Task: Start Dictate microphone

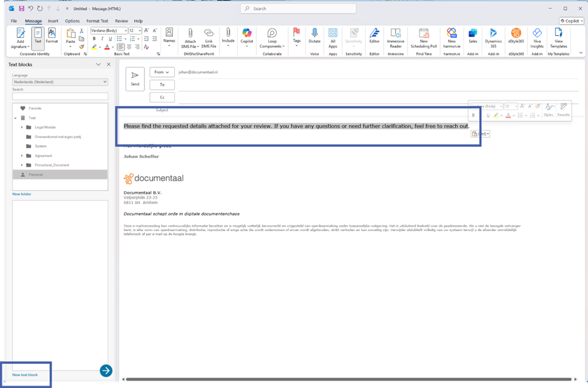Action: pyautogui.click(x=315, y=36)
